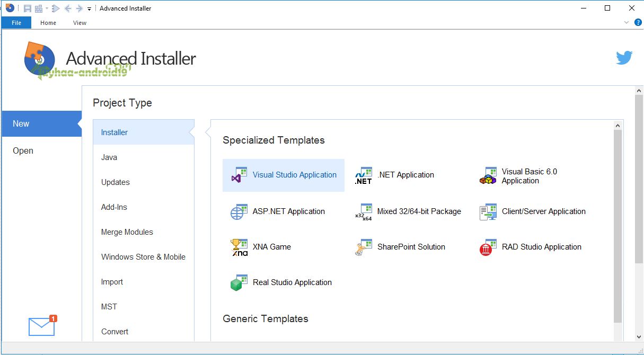Select the .NET Application template icon
Viewport: 644px width, 355px height.
pyautogui.click(x=364, y=175)
